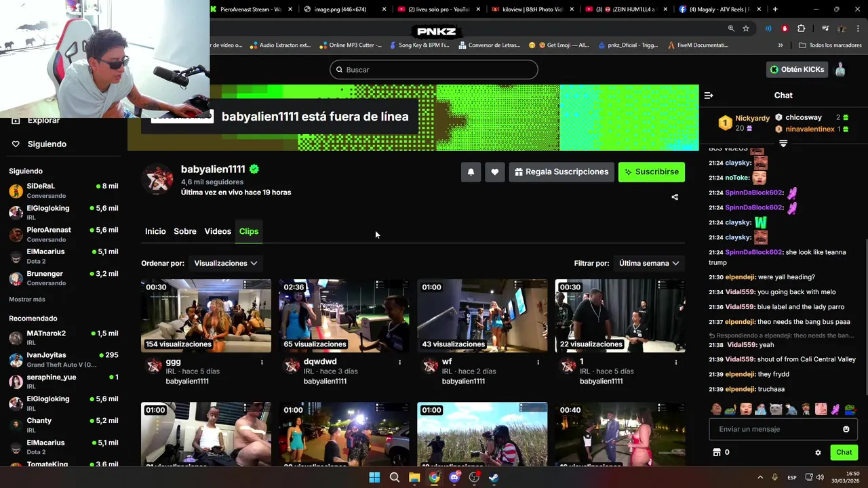The height and width of the screenshot is (488, 868).
Task: Click the Obtén KICKs button
Action: (797, 69)
